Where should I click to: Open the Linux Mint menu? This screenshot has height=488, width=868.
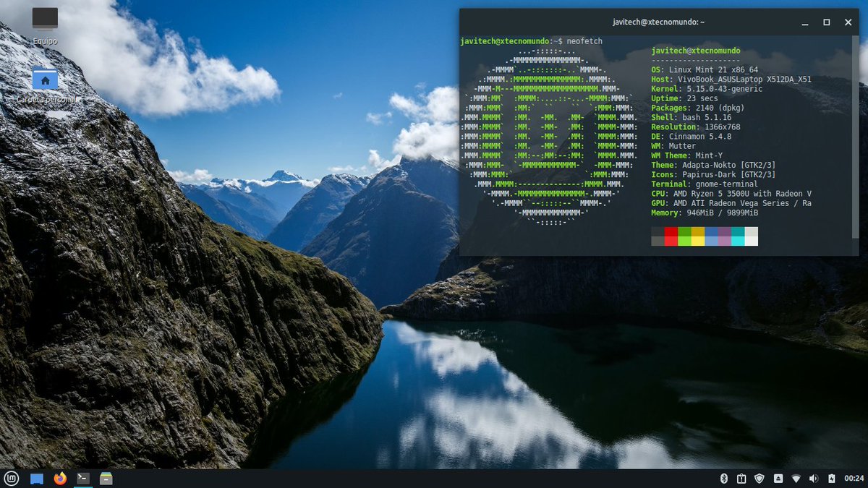pyautogui.click(x=12, y=478)
